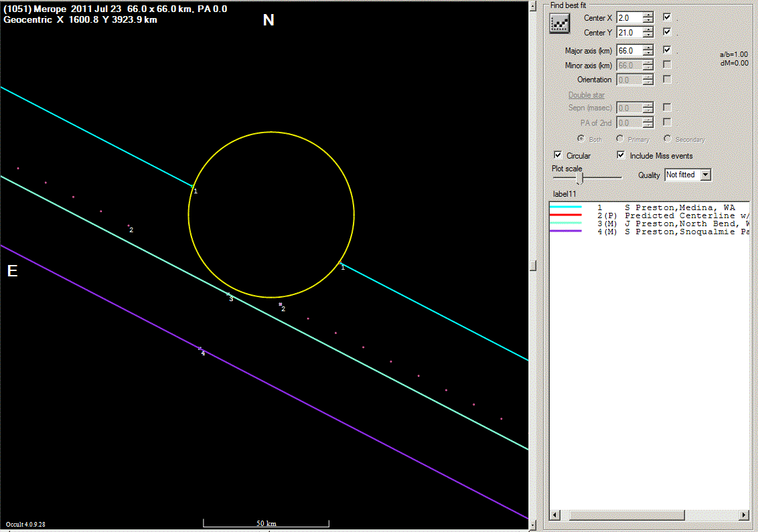Screen dimensions: 758x532
Task: Uncheck the Circular option
Action: tap(558, 155)
